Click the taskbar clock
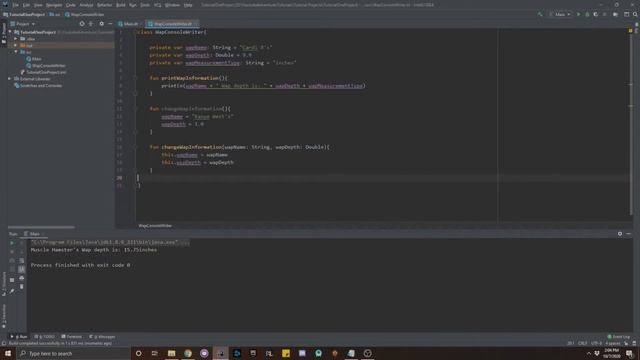 (611, 353)
